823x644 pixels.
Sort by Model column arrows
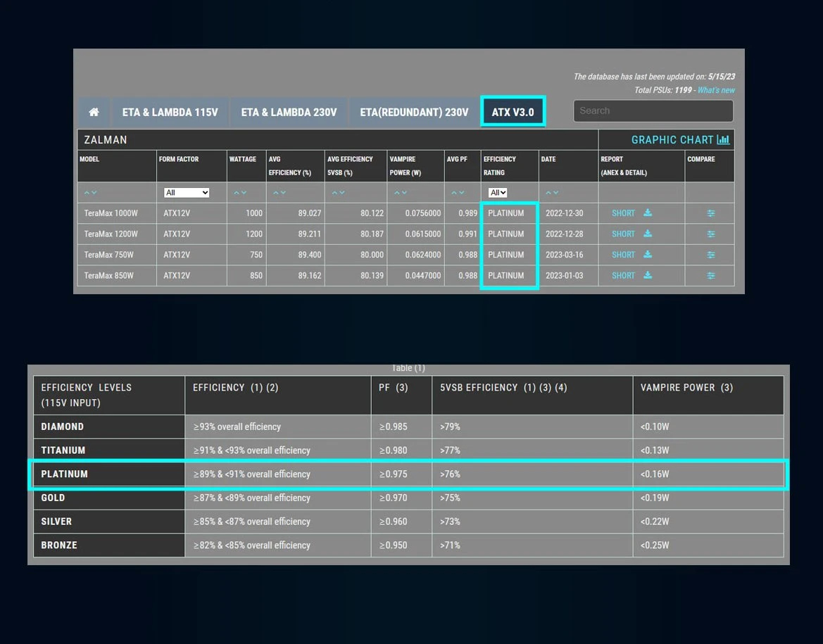point(90,193)
